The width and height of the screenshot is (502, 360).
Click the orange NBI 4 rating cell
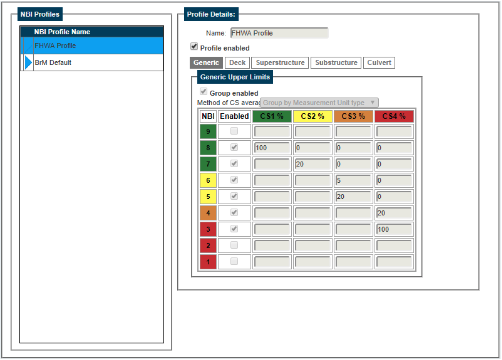(x=208, y=213)
